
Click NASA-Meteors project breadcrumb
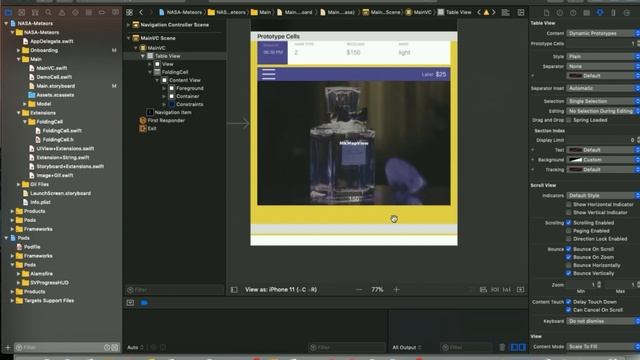pyautogui.click(x=180, y=12)
